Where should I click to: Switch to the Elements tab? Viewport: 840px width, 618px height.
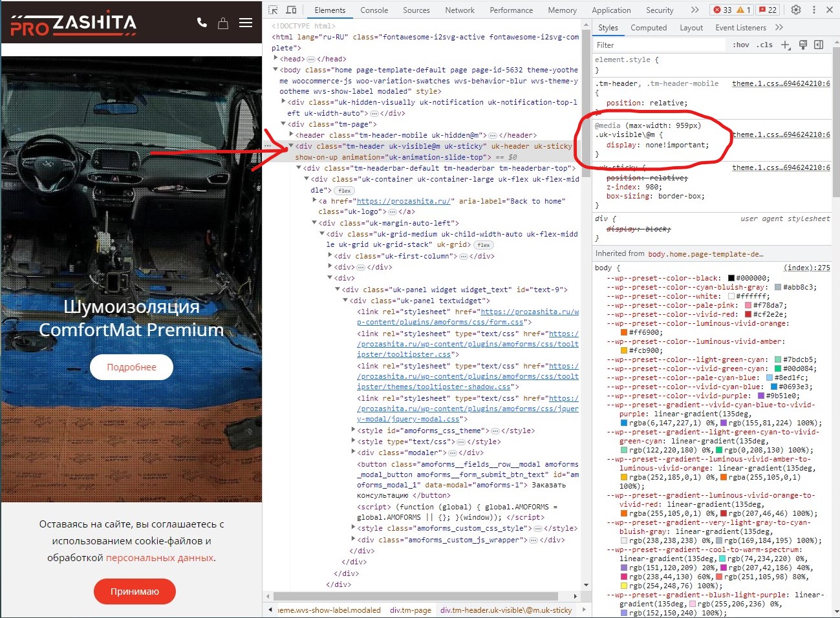[330, 10]
